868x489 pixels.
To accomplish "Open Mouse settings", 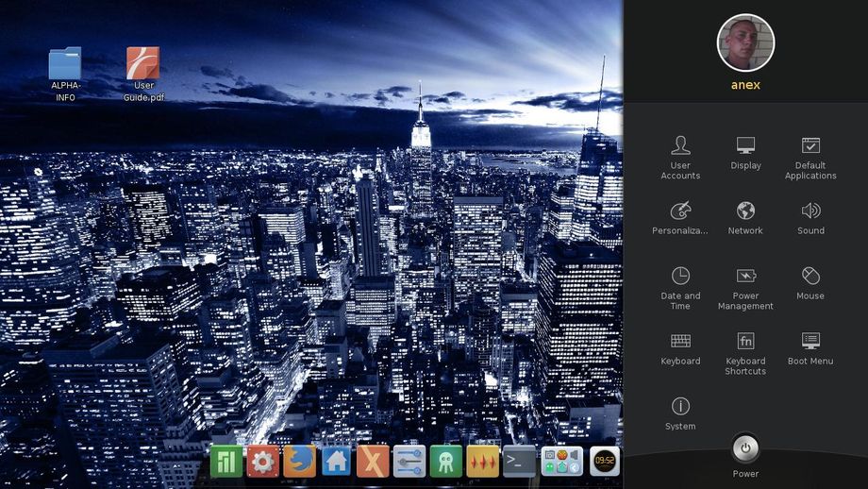I will click(x=810, y=283).
